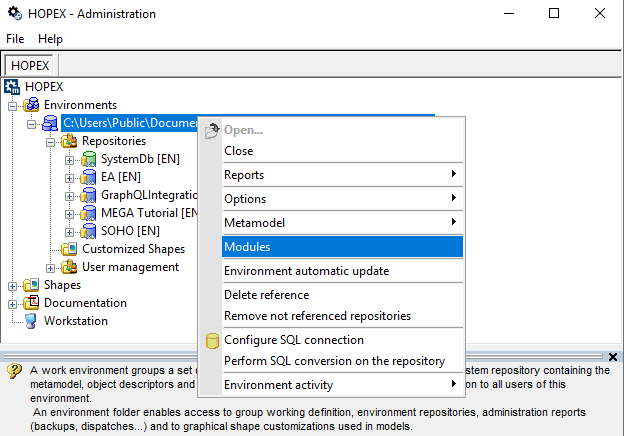The width and height of the screenshot is (624, 436).
Task: Click the User management icon
Action: pos(70,267)
